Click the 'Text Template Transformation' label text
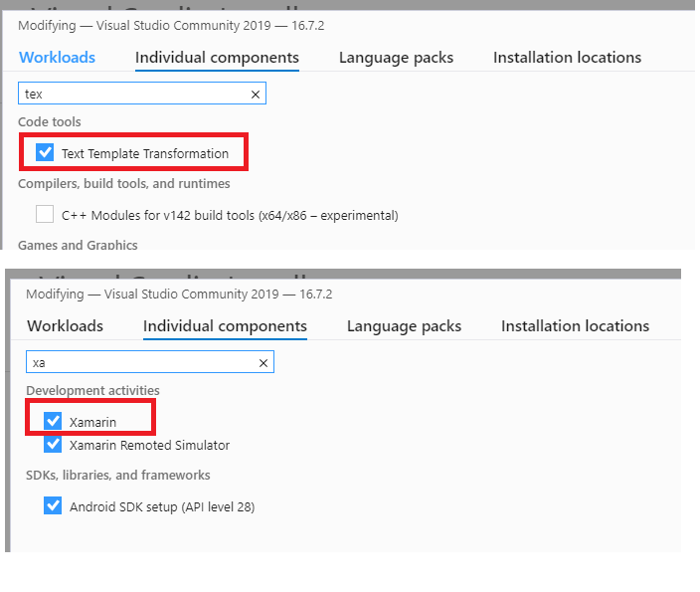 tap(145, 153)
